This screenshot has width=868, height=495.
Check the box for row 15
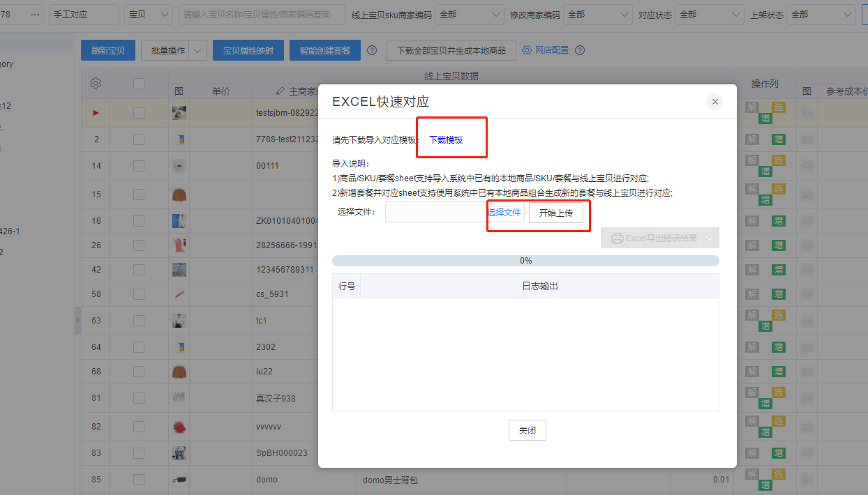click(139, 195)
